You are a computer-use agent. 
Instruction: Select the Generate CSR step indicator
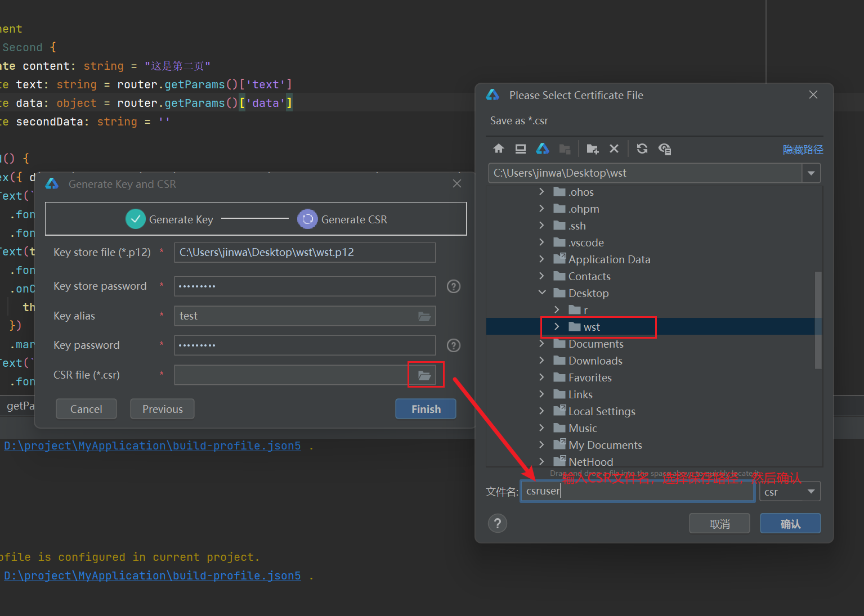click(342, 219)
